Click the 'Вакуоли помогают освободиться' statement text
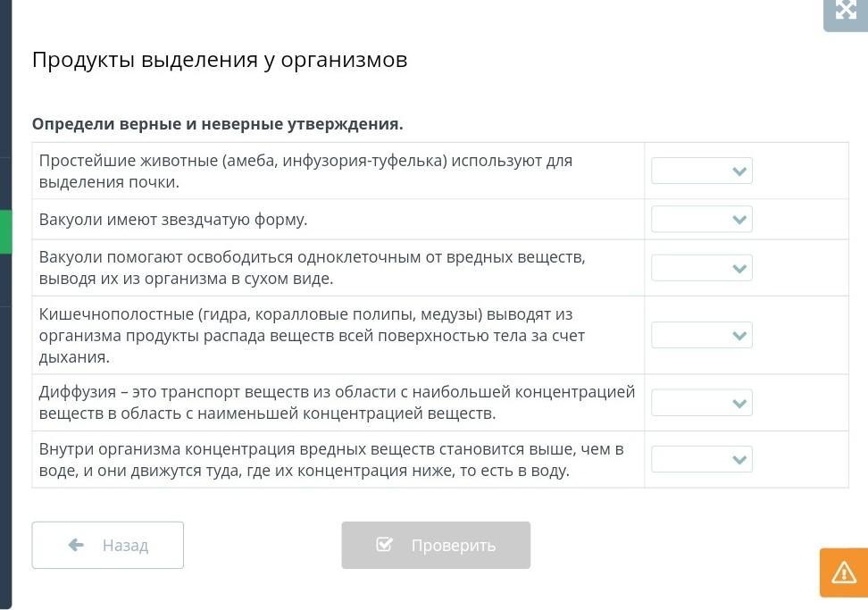This screenshot has width=868, height=610. pos(312,268)
